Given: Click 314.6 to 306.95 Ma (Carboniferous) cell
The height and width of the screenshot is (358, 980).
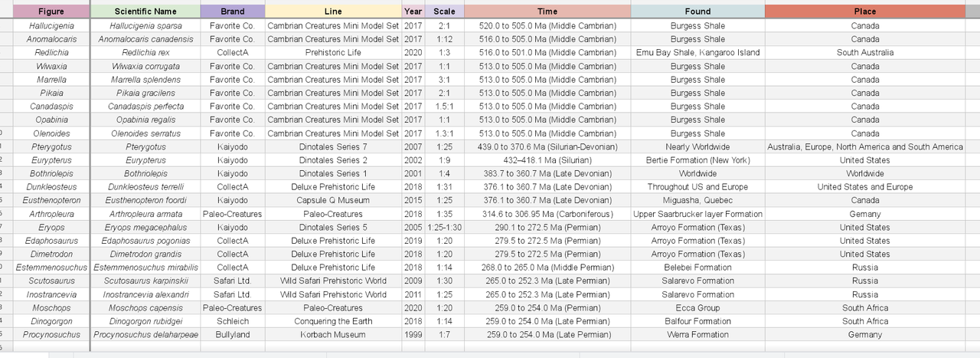Looking at the screenshot, I should 547,214.
